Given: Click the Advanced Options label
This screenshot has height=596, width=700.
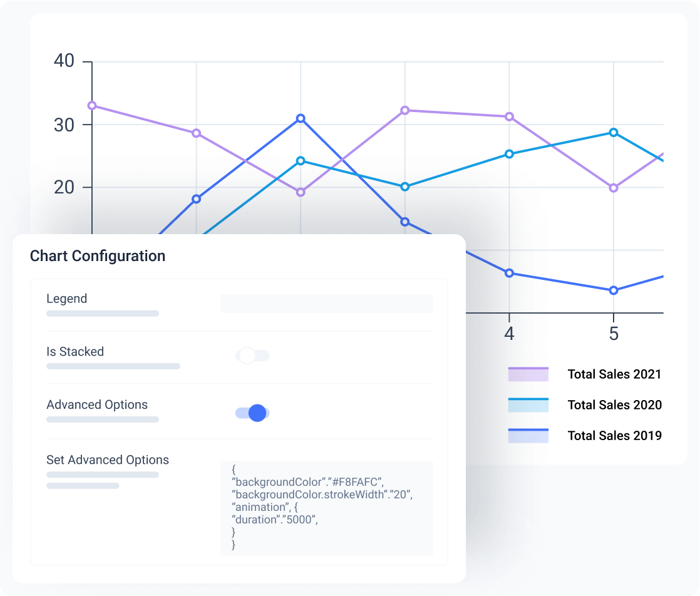Looking at the screenshot, I should tap(97, 404).
